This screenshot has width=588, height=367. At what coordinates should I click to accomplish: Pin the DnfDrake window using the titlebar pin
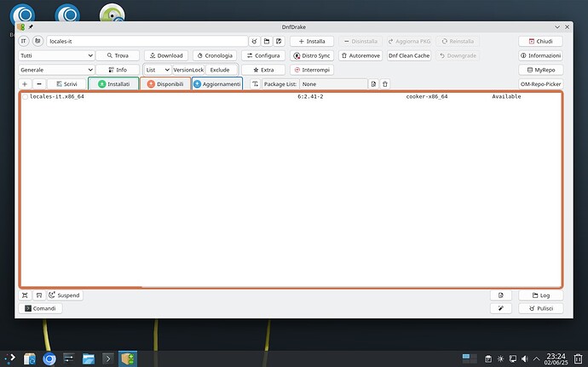[x=31, y=27]
